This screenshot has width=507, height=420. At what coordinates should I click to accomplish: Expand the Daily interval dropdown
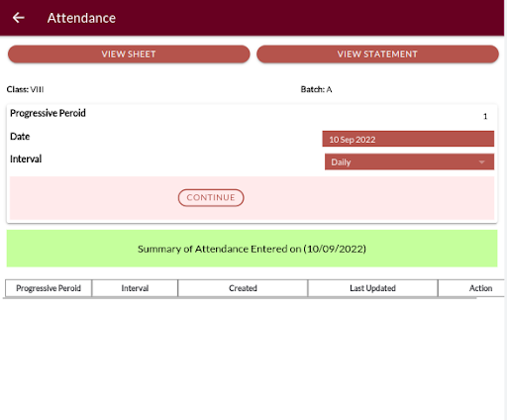[x=409, y=161]
